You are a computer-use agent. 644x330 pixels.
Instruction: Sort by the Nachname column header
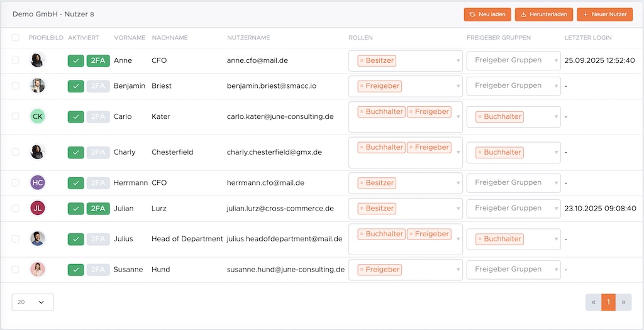point(170,38)
